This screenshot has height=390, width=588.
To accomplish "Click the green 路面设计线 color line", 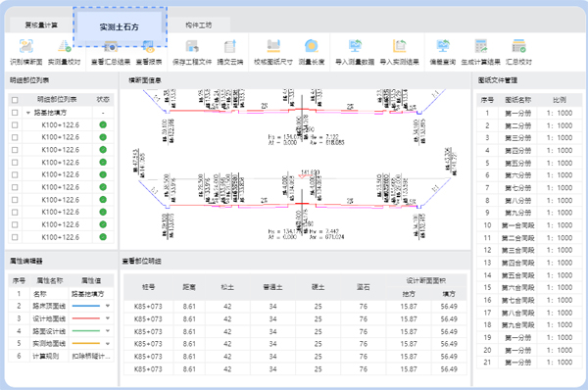I will pos(86,331).
